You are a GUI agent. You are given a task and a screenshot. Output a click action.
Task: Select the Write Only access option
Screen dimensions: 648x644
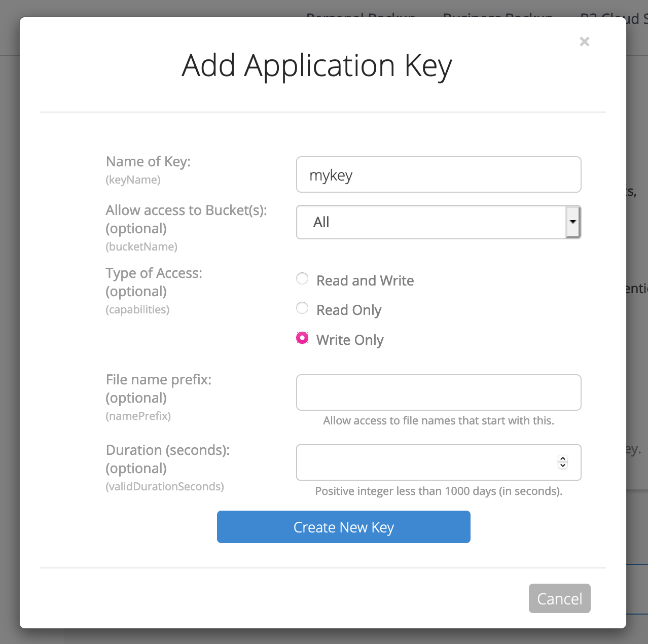pos(302,337)
